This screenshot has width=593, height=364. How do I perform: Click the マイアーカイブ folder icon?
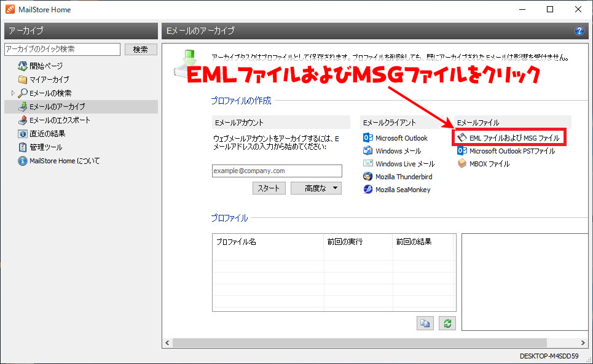(x=23, y=80)
